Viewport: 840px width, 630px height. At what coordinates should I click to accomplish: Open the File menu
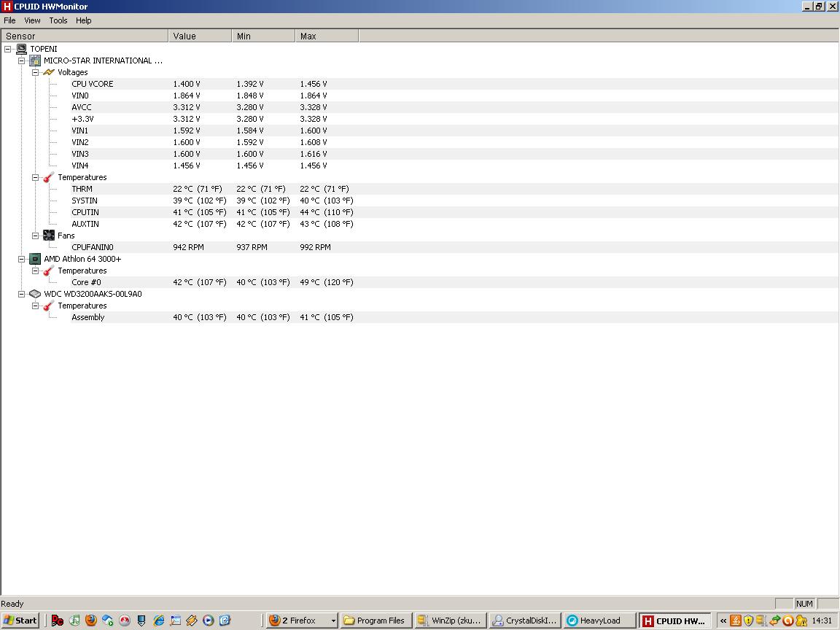coord(9,20)
